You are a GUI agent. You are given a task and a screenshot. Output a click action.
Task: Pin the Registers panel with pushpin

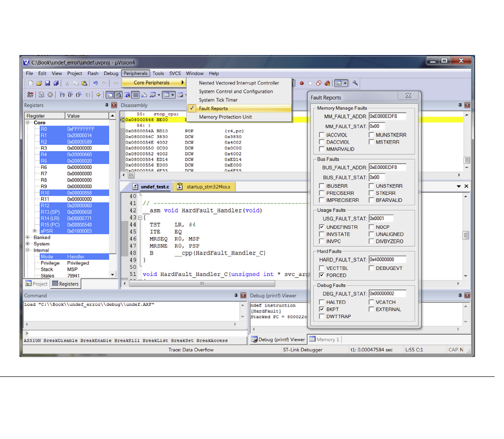click(107, 105)
